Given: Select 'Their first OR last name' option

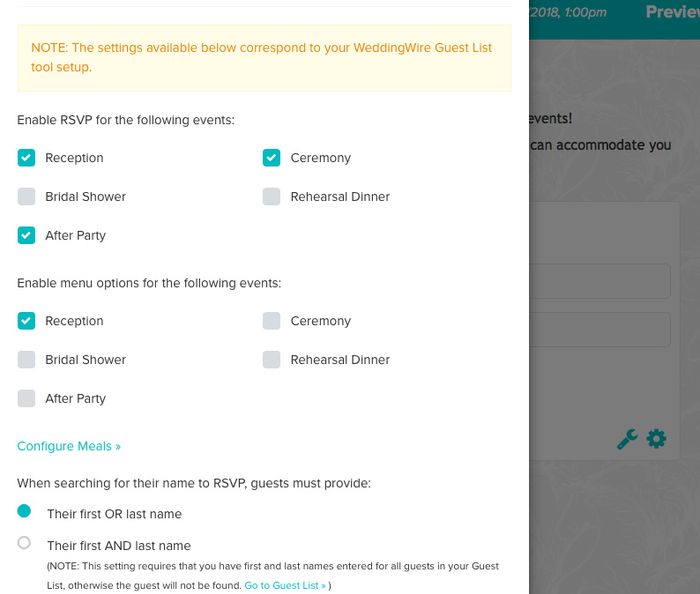Looking at the screenshot, I should point(25,512).
